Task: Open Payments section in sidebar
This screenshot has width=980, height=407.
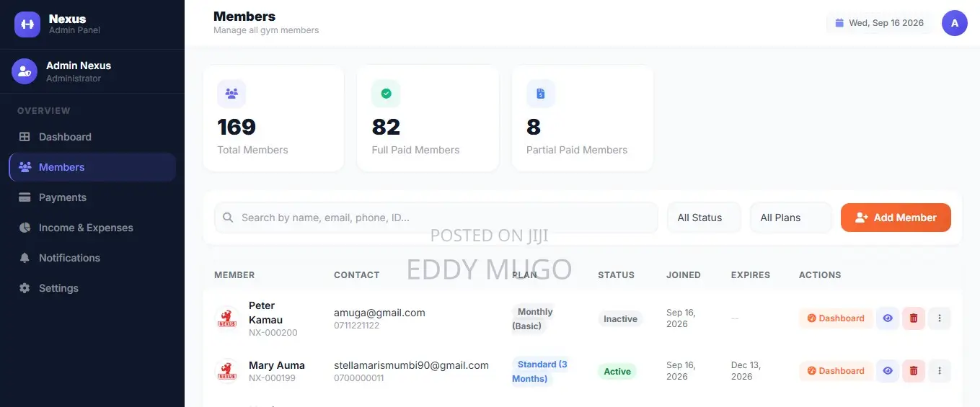Action: (92, 197)
